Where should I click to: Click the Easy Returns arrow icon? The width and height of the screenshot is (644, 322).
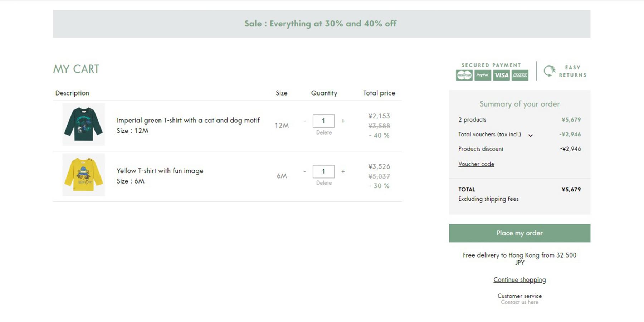coord(550,71)
